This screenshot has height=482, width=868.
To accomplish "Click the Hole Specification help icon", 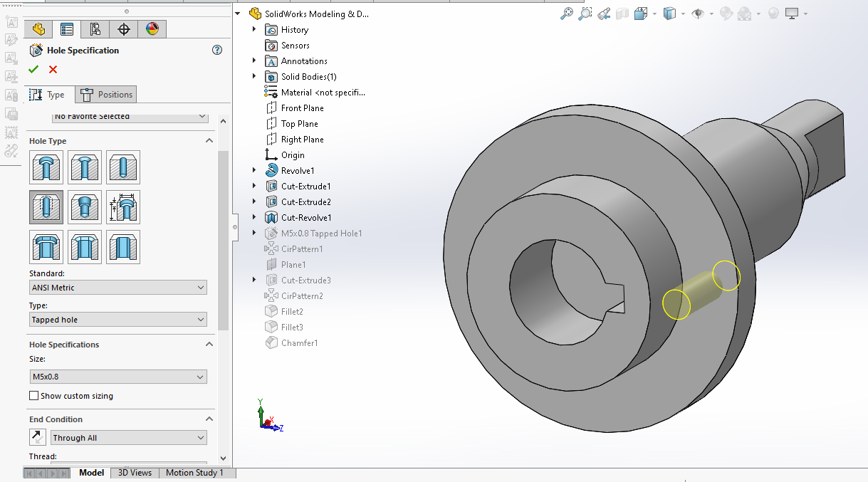I will click(x=217, y=51).
